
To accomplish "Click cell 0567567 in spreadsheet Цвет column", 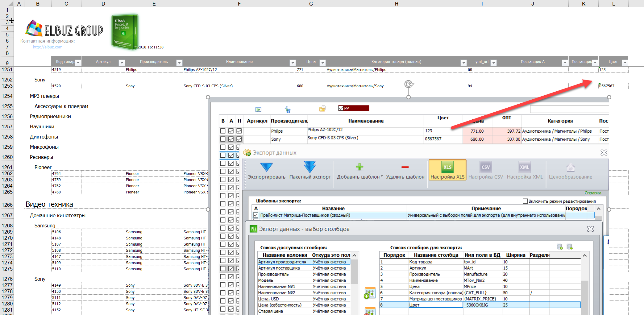I will (x=613, y=86).
